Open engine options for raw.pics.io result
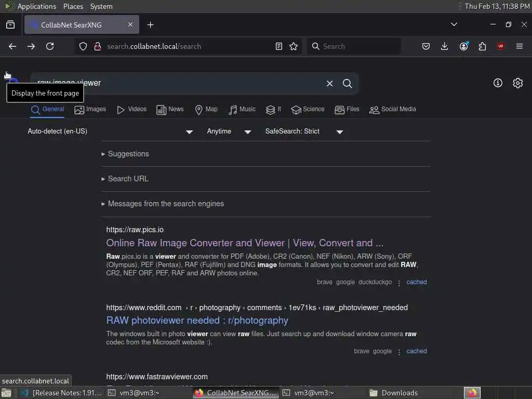Viewport: 532px width, 399px height. (399, 282)
